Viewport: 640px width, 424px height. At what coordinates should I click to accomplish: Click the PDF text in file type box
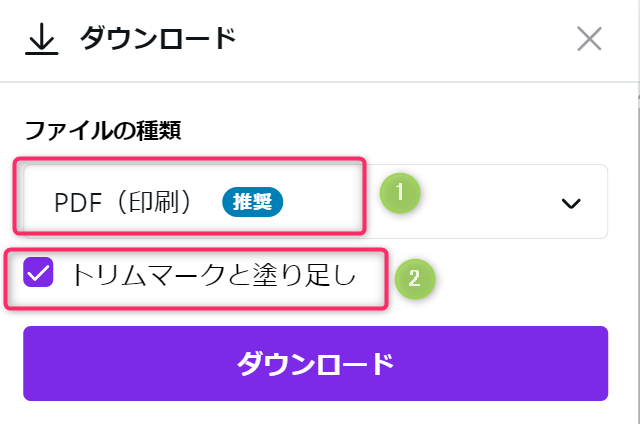tap(76, 202)
